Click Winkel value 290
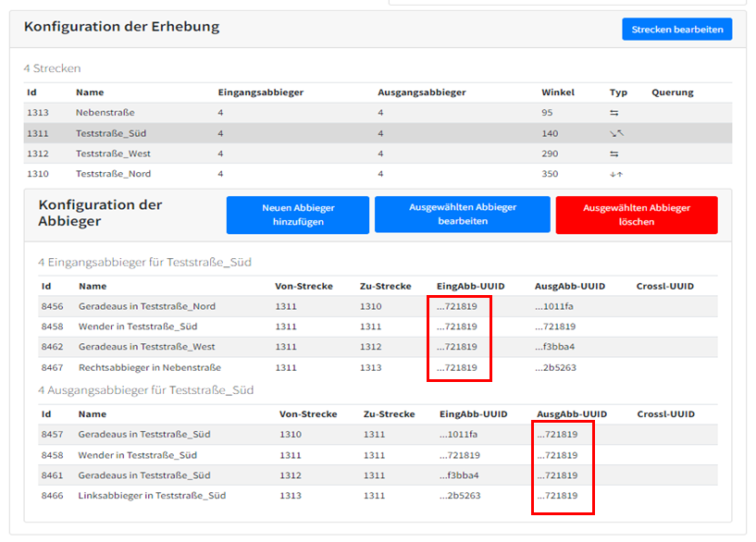 click(x=550, y=154)
